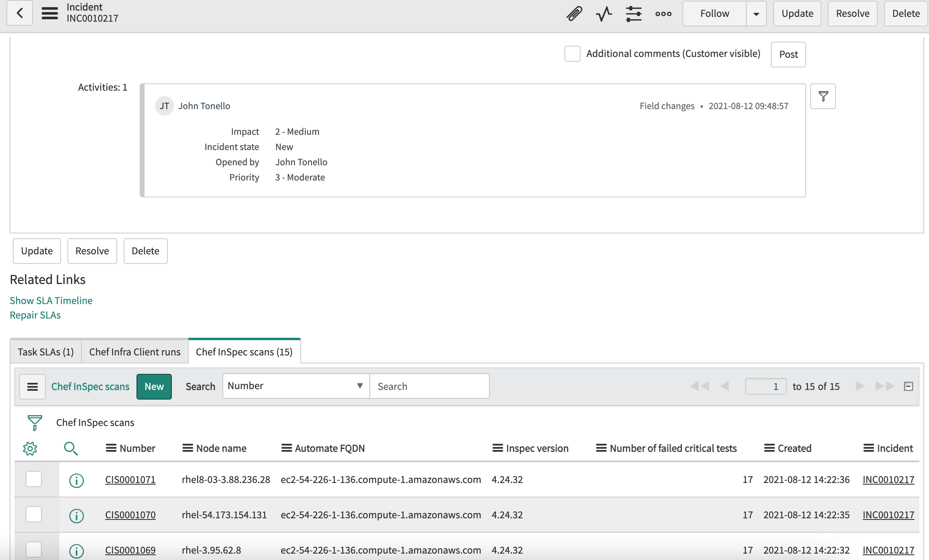The height and width of the screenshot is (560, 929).
Task: Toggle the Additional comments customer visible checkbox
Action: pos(572,54)
